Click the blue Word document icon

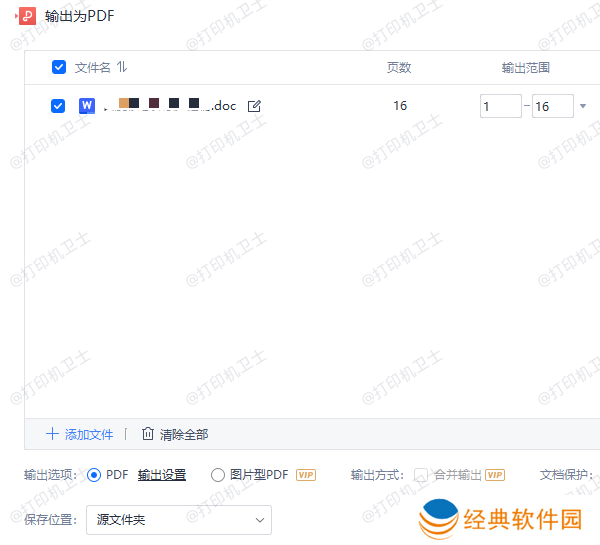tap(87, 106)
